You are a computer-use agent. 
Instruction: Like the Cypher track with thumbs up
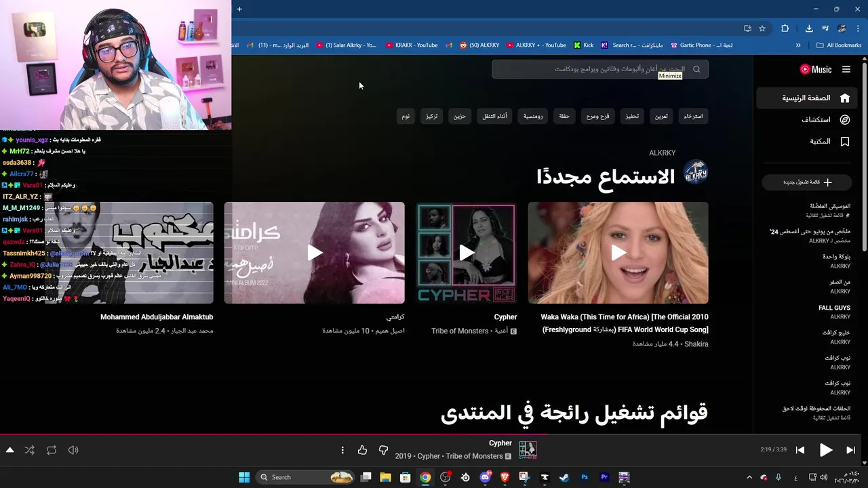362,450
